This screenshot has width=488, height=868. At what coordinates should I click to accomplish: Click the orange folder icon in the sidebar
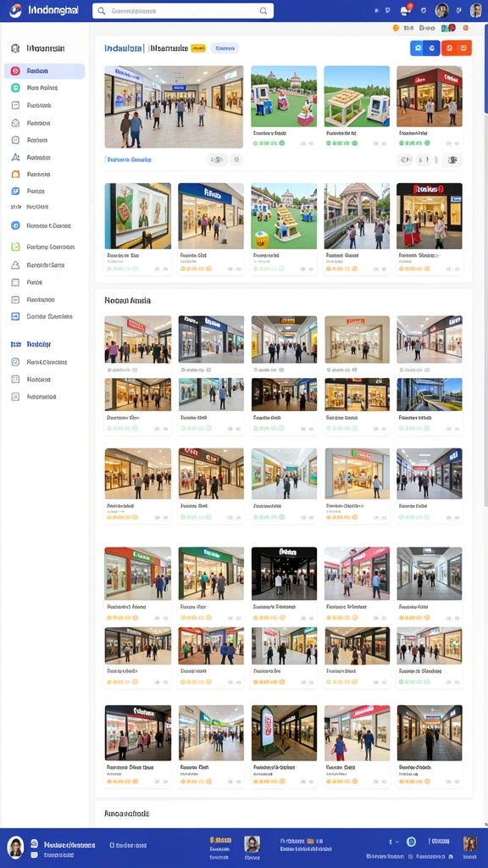point(15,174)
